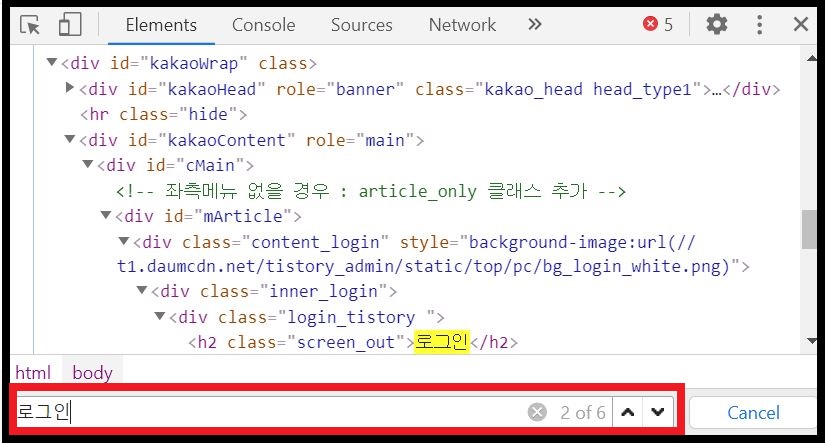Go to the next search match
The height and width of the screenshot is (443, 825).
pos(658,412)
